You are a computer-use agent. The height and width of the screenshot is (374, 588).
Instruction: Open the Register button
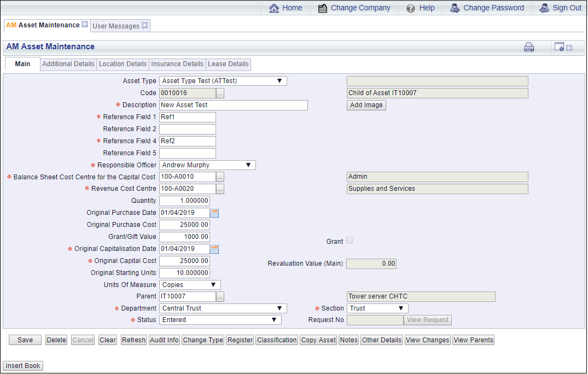tap(240, 340)
